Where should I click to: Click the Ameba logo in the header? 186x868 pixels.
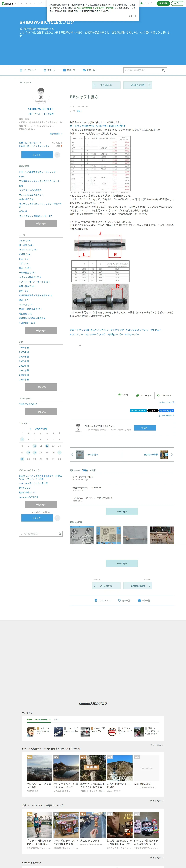tap(7, 3)
